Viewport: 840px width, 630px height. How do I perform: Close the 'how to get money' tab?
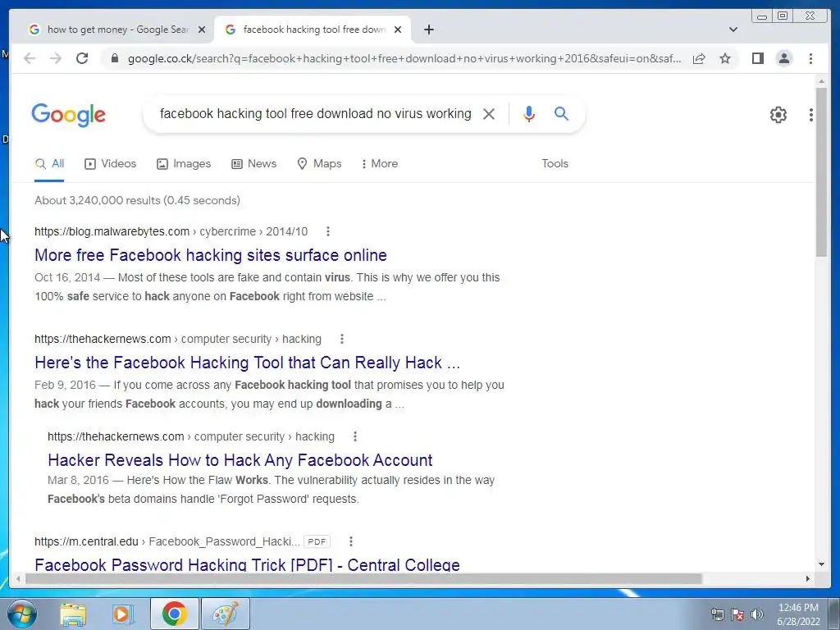coord(202,30)
